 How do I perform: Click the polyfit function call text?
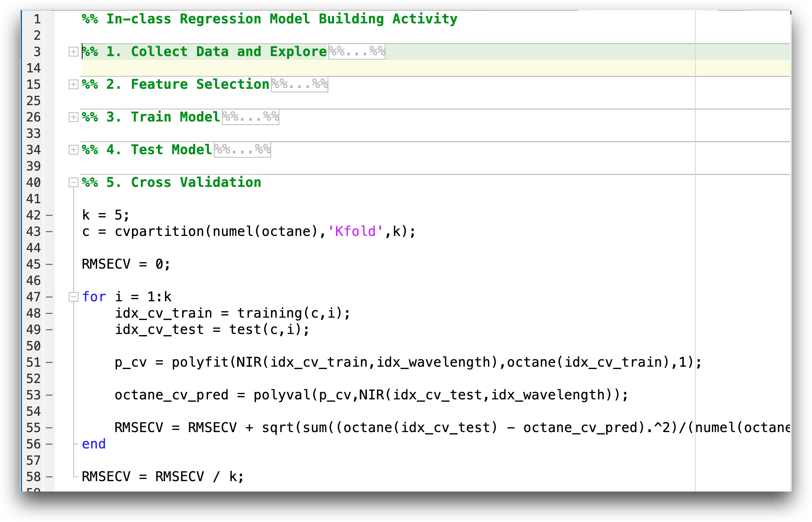point(200,362)
